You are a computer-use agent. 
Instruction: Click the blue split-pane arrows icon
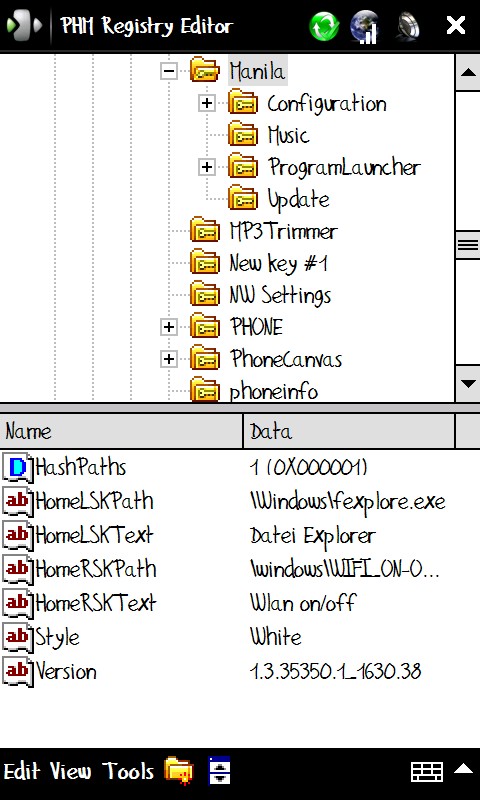[x=219, y=770]
